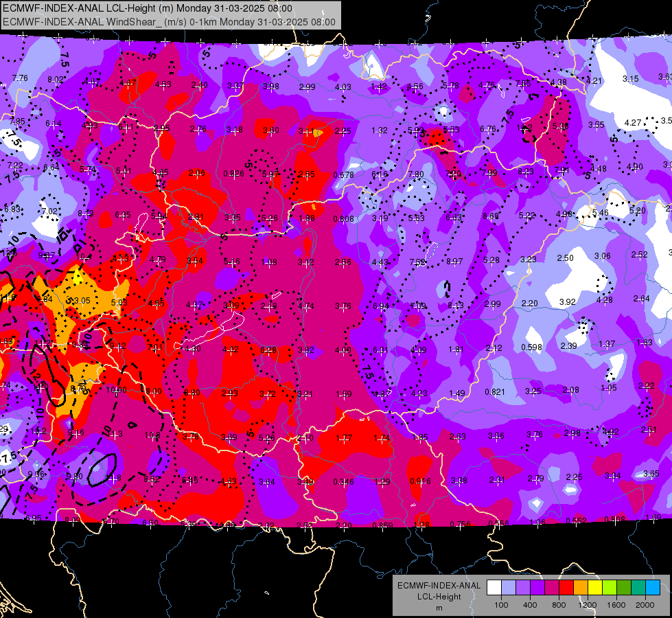
Task: Click the LCL-Height title line at top
Action: (148, 8)
